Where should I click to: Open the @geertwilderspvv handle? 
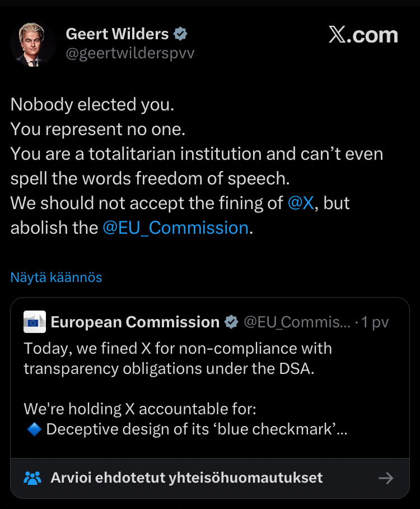click(x=130, y=54)
